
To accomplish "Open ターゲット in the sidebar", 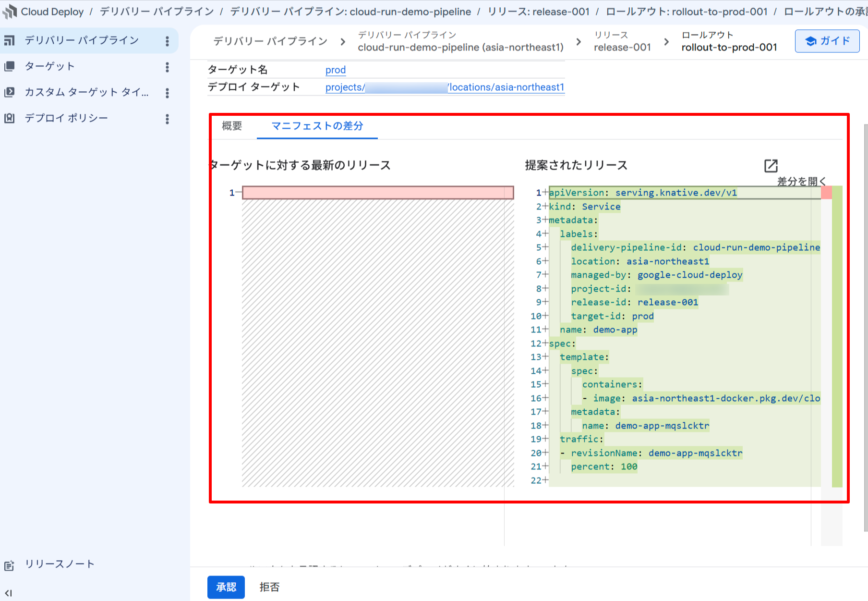I will click(x=50, y=66).
